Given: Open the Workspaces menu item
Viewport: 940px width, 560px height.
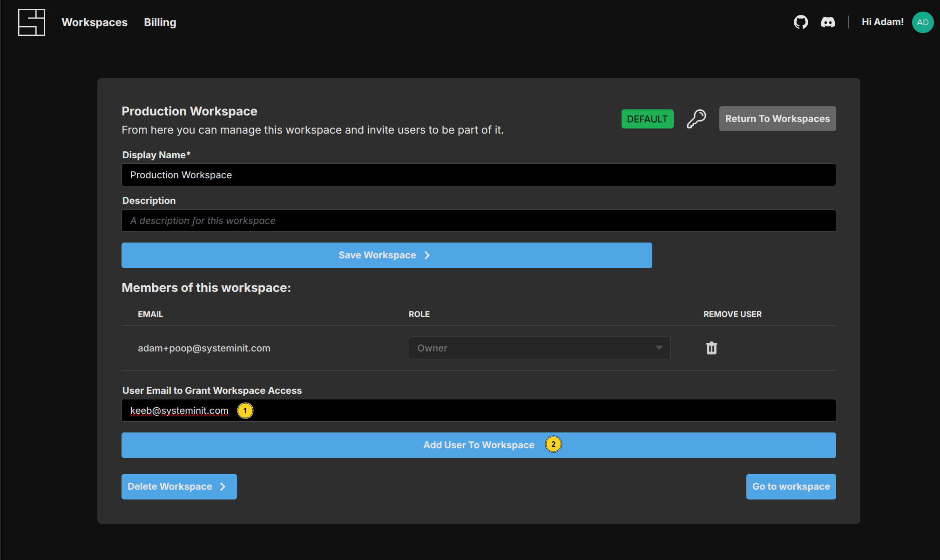Looking at the screenshot, I should point(95,22).
